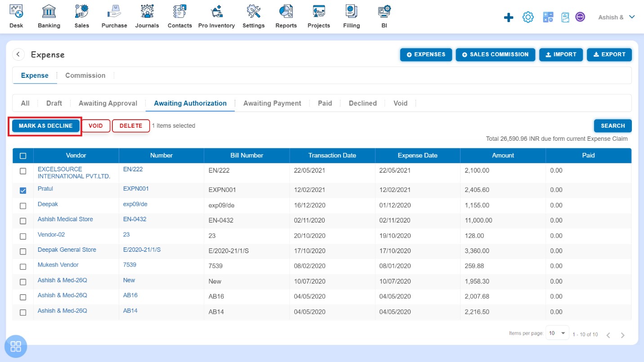
Task: Check the AB14 row checkbox
Action: (23, 313)
